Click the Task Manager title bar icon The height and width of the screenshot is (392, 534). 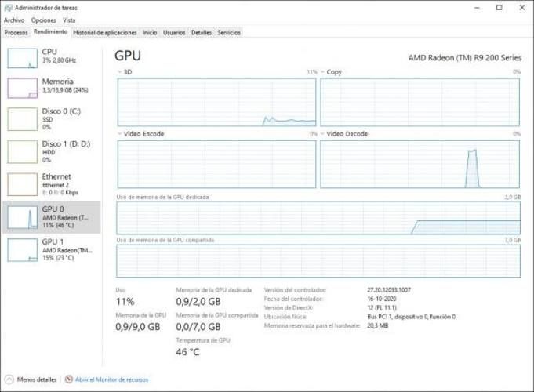pyautogui.click(x=8, y=8)
